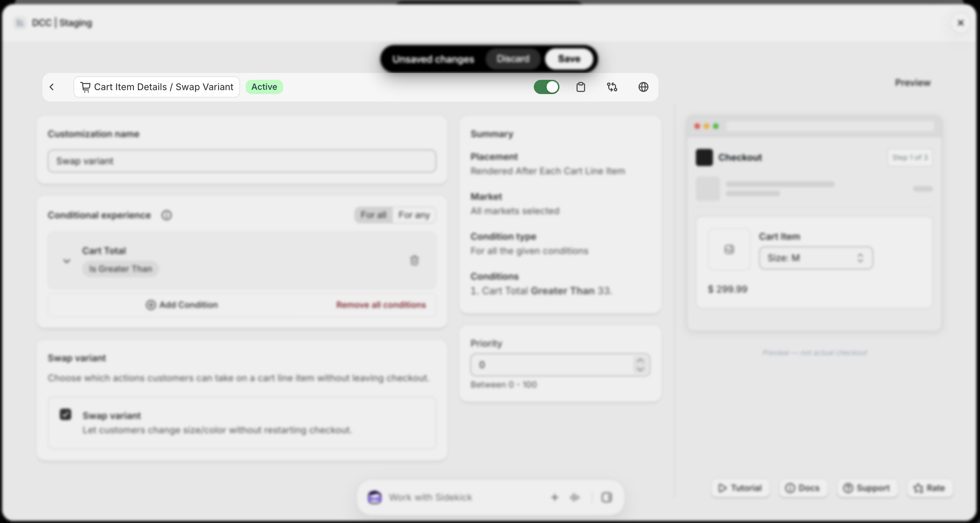The image size is (980, 523).
Task: Open the Tutorial button
Action: (740, 488)
